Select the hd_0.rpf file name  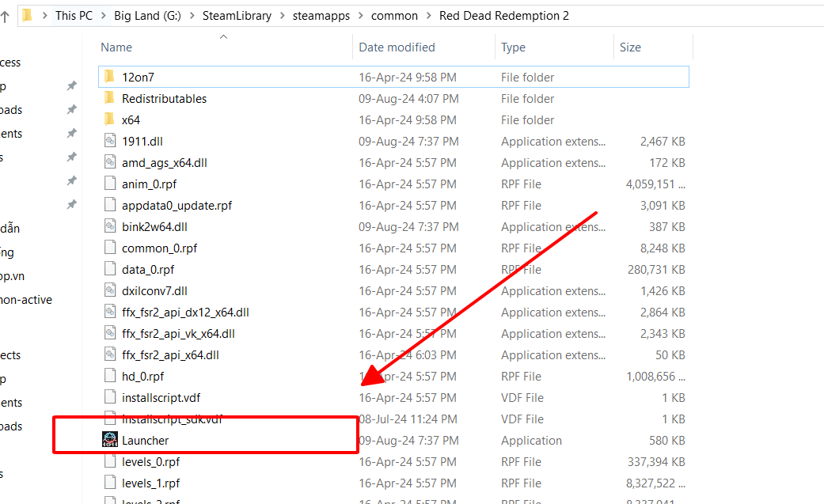pos(142,376)
